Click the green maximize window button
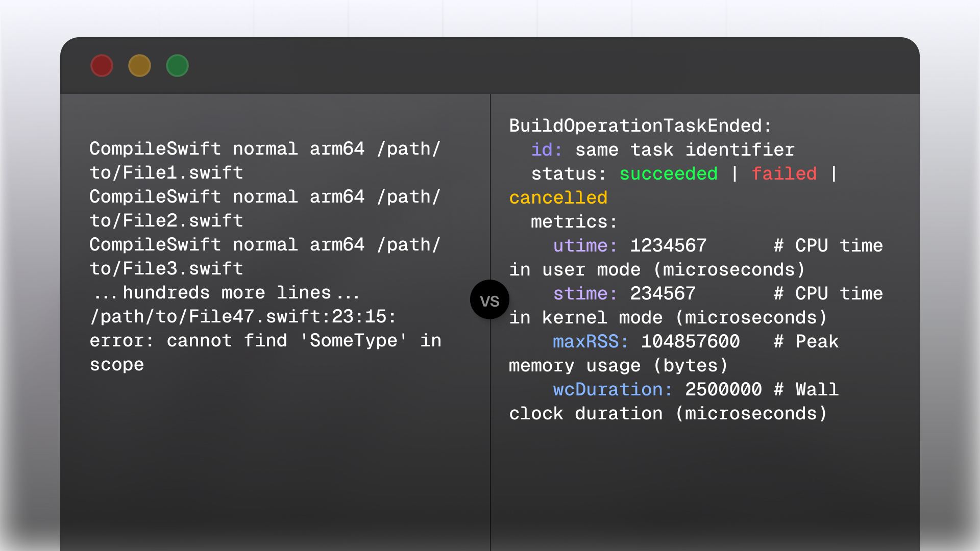The width and height of the screenshot is (980, 551). (x=177, y=66)
